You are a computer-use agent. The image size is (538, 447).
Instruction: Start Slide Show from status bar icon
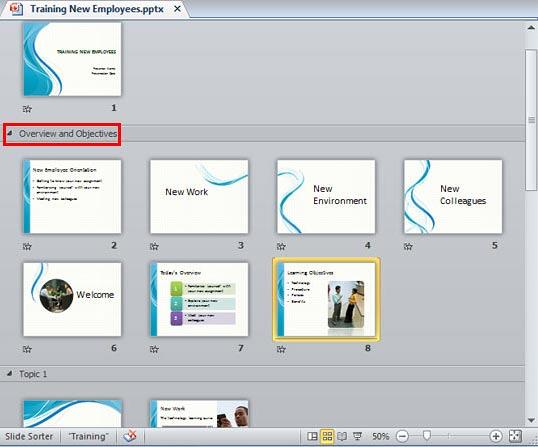[358, 436]
